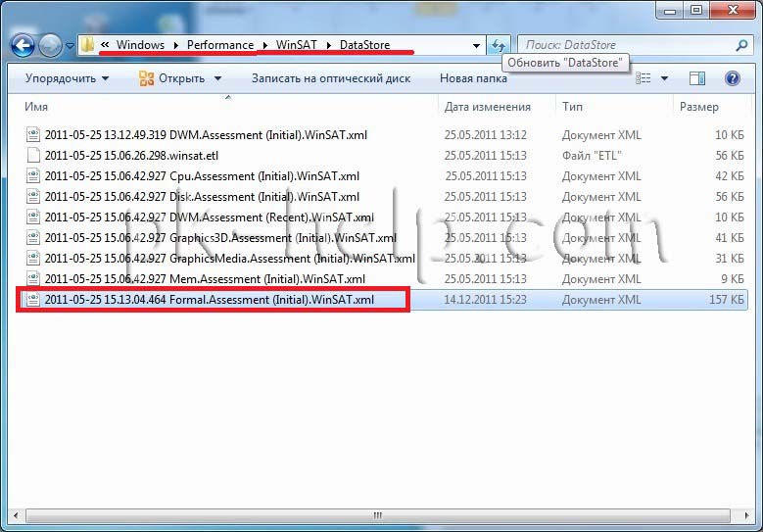The height and width of the screenshot is (532, 763).
Task: Select Formal.Assessment (Initial).WinSAT.xml
Action: 210,300
